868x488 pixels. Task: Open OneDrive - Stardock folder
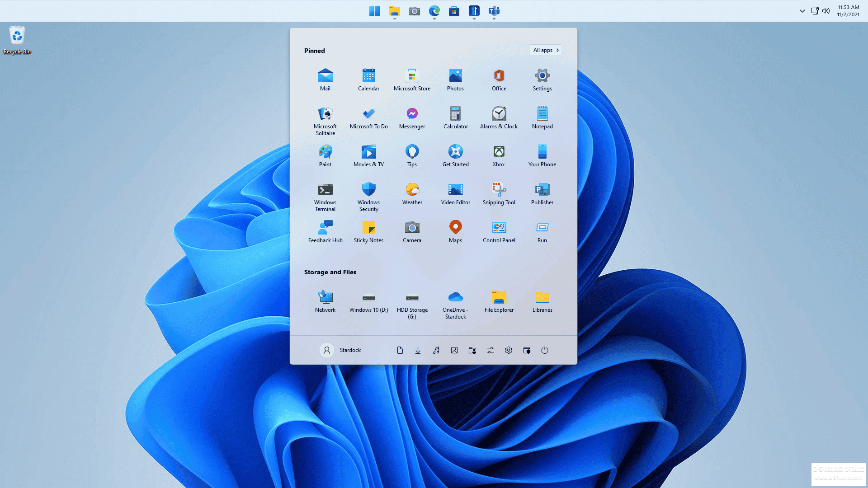455,304
